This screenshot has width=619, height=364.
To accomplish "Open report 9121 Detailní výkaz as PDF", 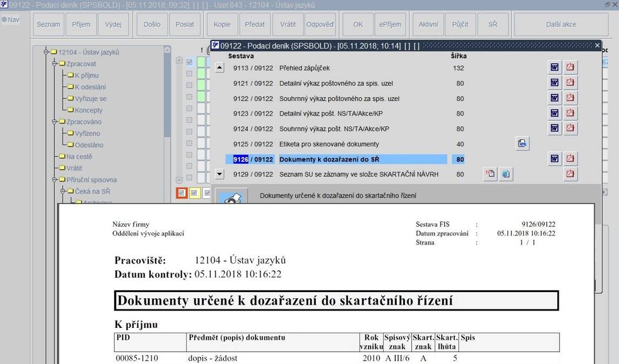I will (570, 83).
